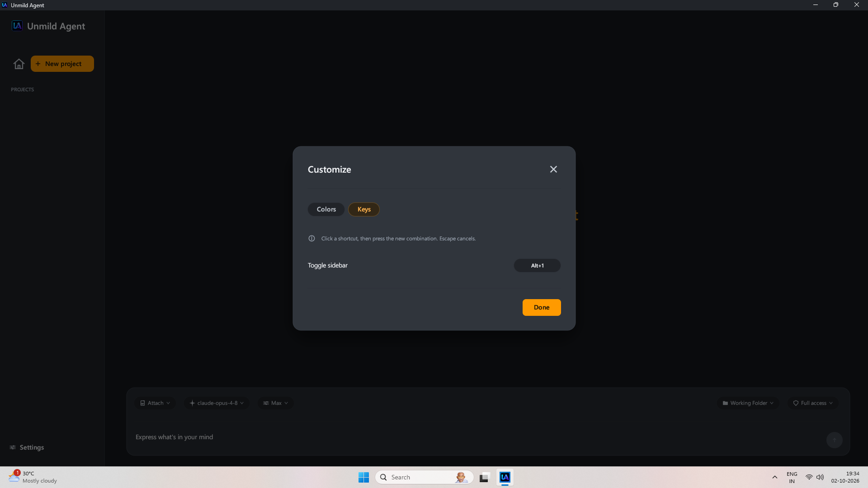The height and width of the screenshot is (488, 868).
Task: Click Unmild Agent taskbar icon
Action: tap(505, 477)
